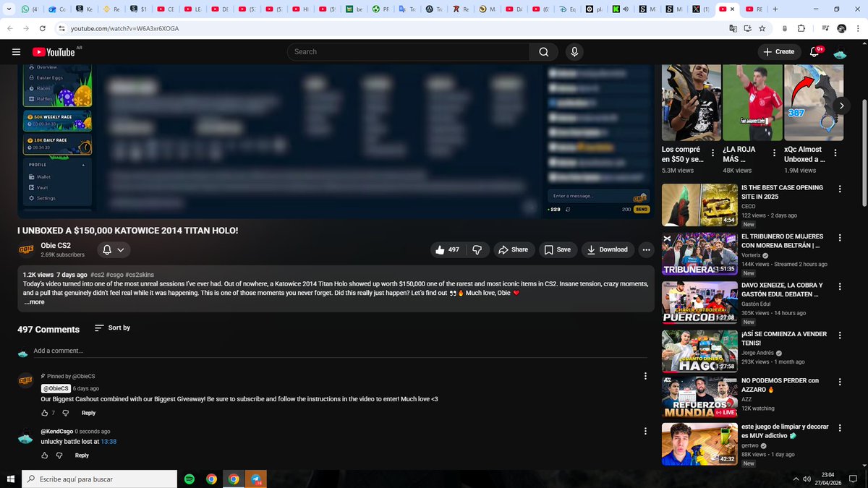Open the Obie CS2 channel name
The width and height of the screenshot is (868, 488).
(x=56, y=245)
